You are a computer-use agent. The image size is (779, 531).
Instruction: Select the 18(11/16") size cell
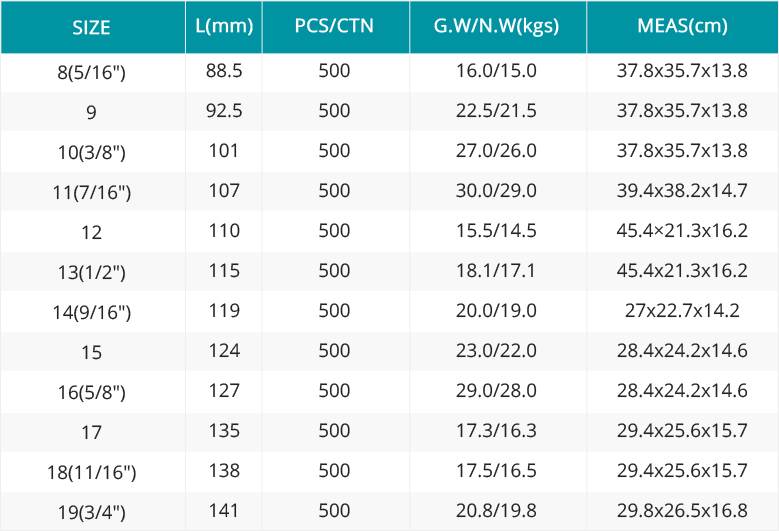91,472
